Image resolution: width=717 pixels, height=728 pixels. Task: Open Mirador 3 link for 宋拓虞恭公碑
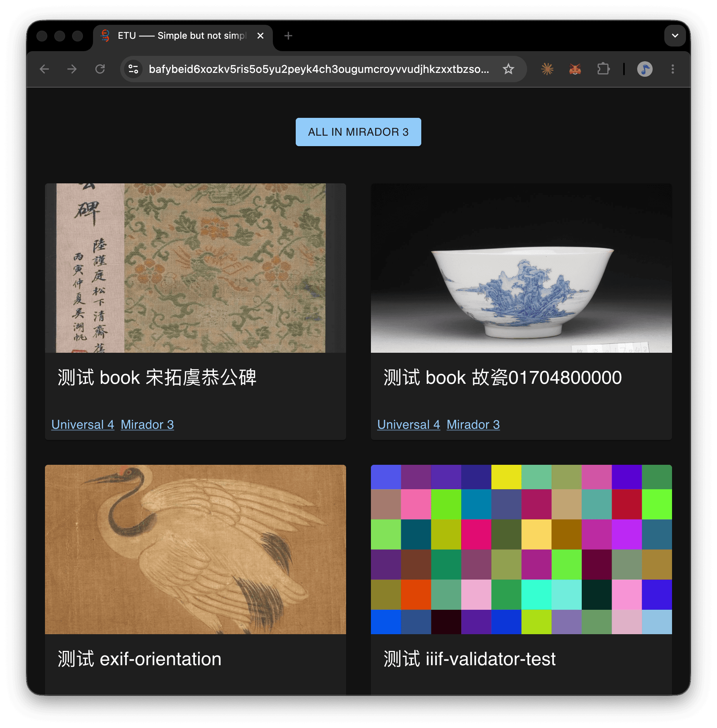pyautogui.click(x=147, y=425)
